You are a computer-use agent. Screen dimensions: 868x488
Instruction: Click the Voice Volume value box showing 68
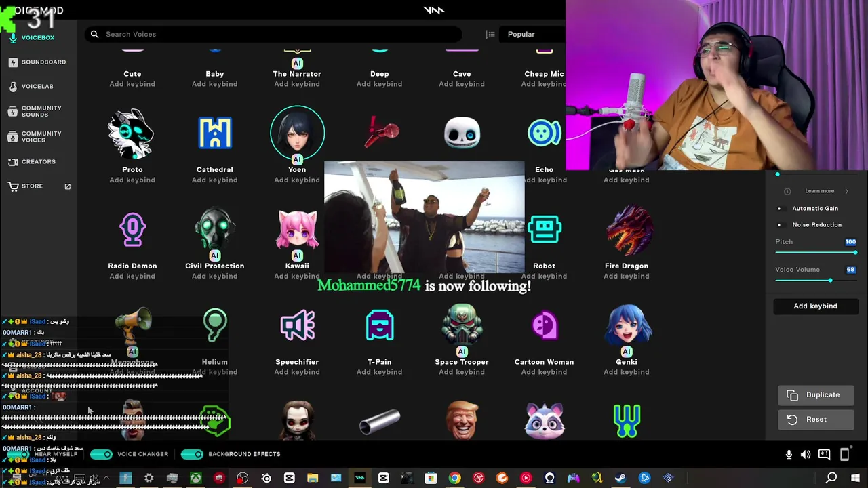click(x=850, y=270)
